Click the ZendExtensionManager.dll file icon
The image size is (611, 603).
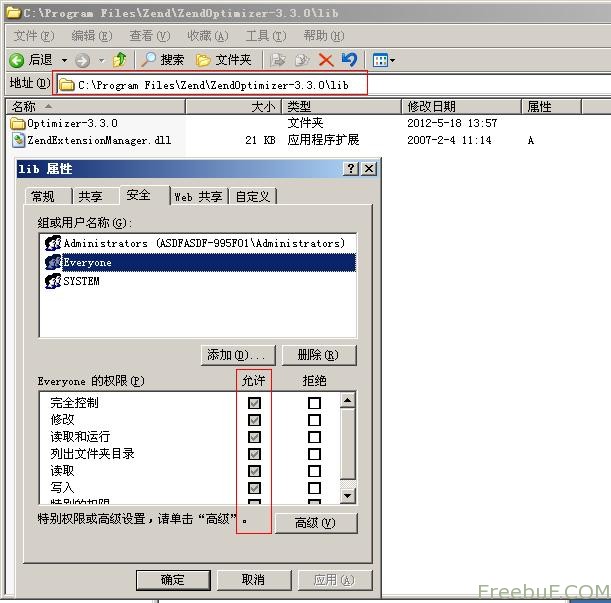coord(18,140)
